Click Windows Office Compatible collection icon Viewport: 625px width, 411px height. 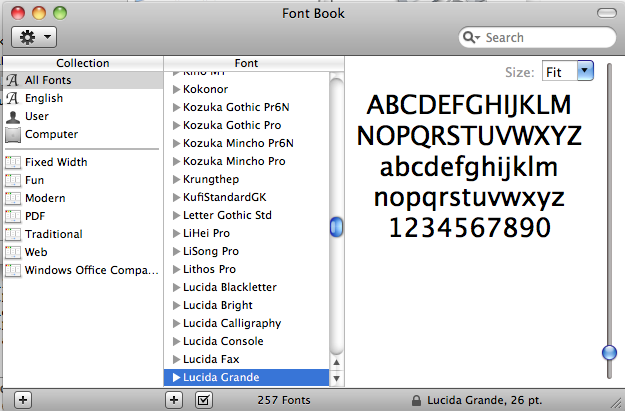click(13, 270)
